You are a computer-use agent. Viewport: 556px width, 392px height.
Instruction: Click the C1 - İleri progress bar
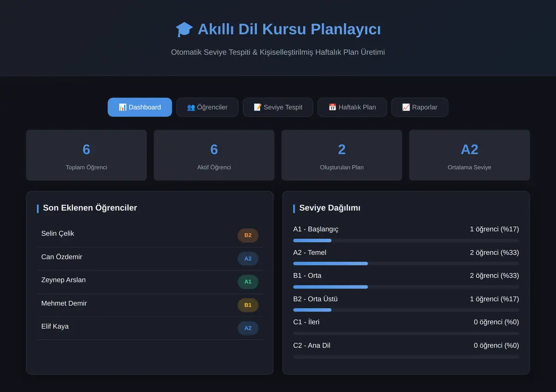click(x=406, y=333)
